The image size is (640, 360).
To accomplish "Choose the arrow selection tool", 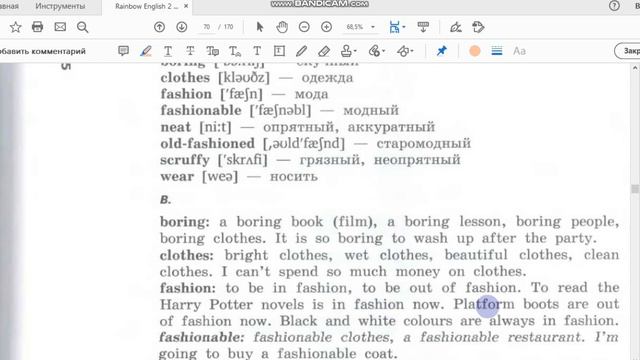I will tap(260, 27).
